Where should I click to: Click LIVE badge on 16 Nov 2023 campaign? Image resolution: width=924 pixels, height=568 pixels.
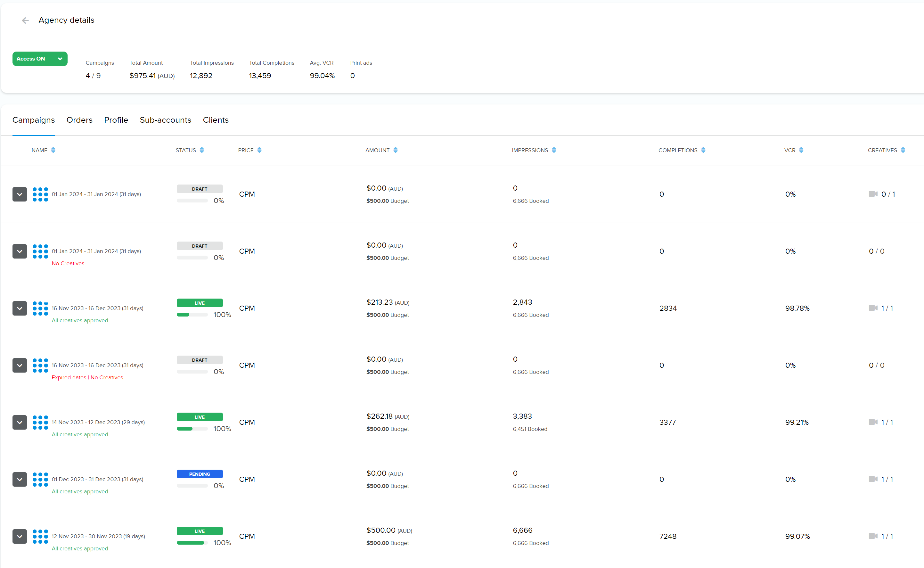tap(200, 303)
